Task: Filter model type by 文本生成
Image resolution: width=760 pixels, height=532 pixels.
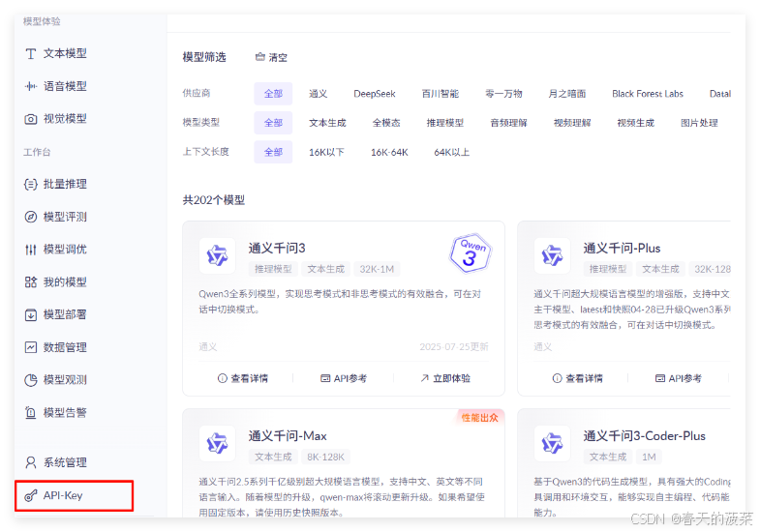Action: click(x=327, y=123)
